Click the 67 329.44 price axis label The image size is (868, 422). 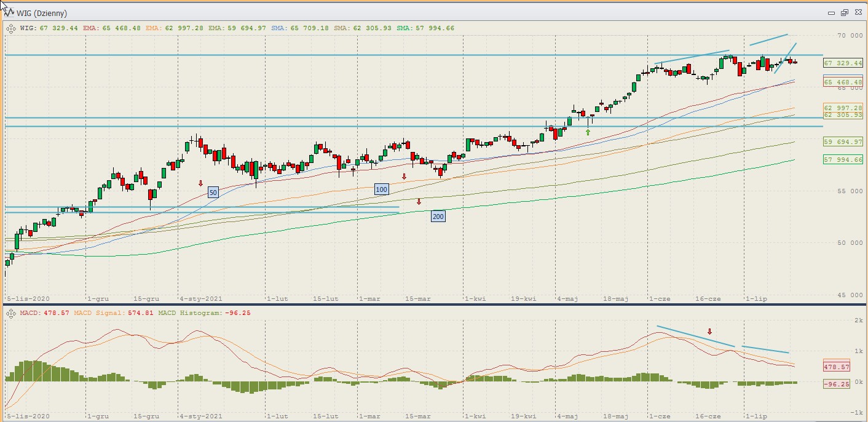[x=843, y=63]
